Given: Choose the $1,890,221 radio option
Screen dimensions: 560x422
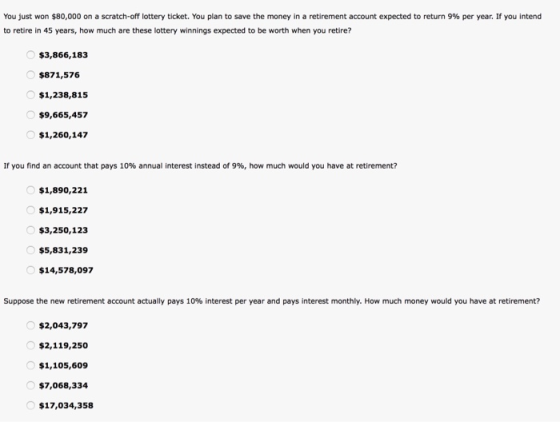Looking at the screenshot, I should click(x=31, y=190).
